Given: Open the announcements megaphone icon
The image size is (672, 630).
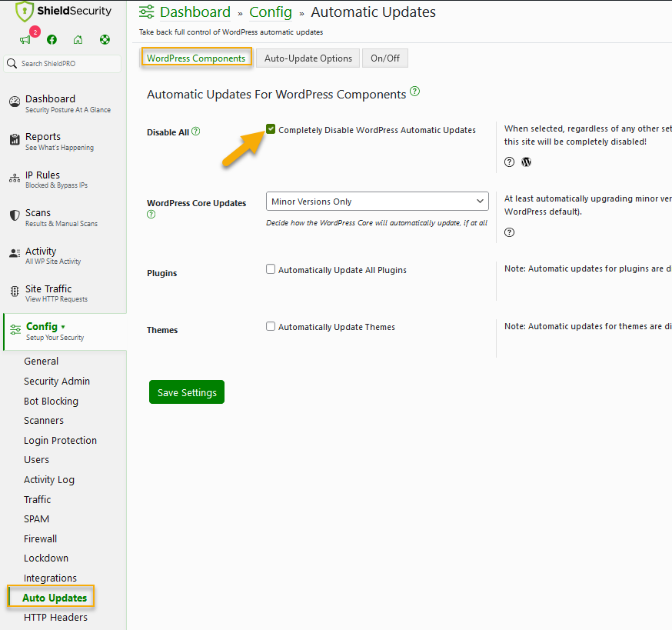Looking at the screenshot, I should point(25,40).
